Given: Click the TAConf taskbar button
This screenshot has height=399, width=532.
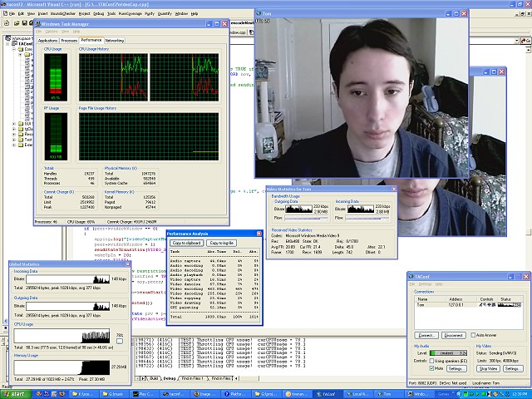Looking at the screenshot, I should tap(329, 394).
